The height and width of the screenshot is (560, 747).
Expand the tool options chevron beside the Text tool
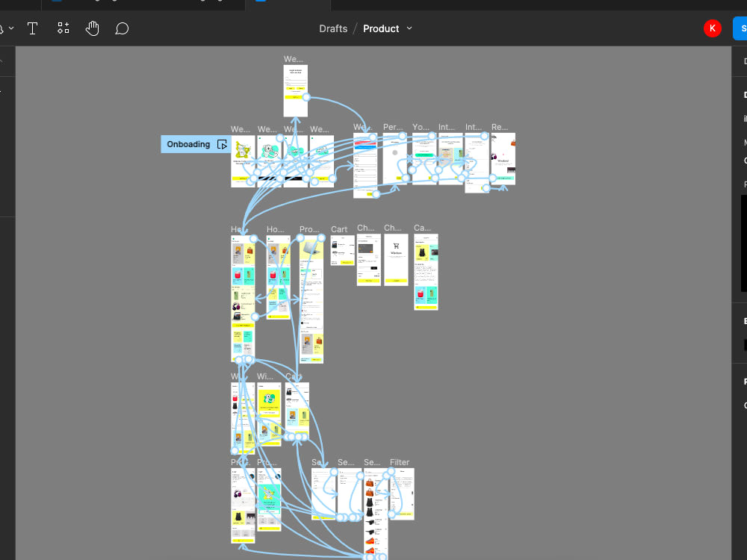point(11,28)
